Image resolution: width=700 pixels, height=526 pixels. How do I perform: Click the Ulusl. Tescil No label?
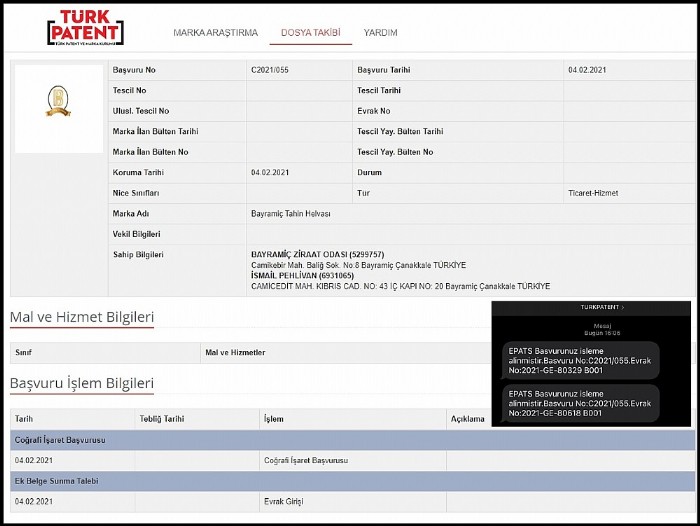tap(141, 111)
